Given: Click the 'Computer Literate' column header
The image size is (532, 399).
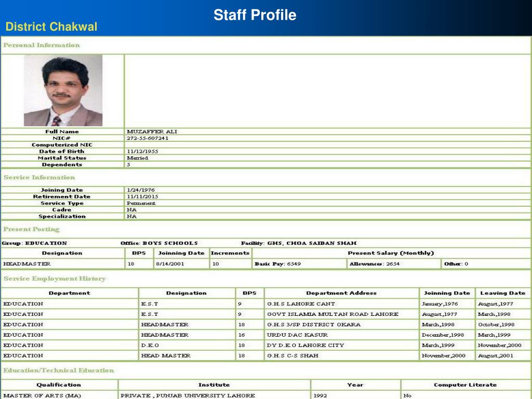Looking at the screenshot, I should coord(465,385).
